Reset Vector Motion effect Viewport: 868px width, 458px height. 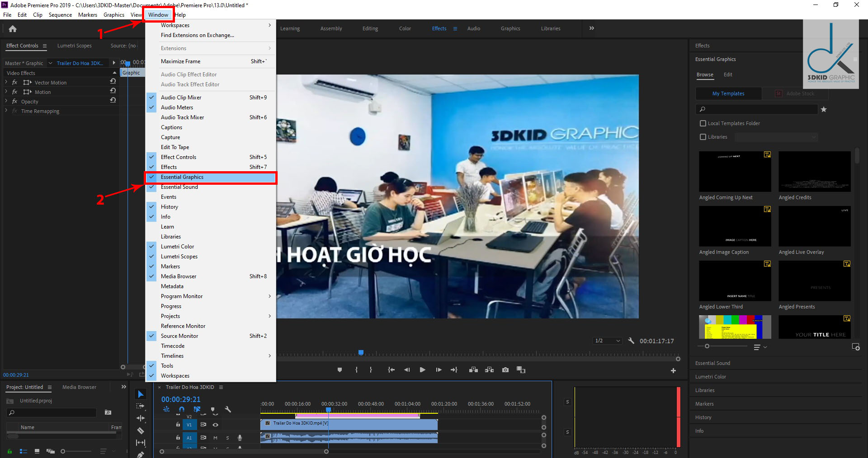pyautogui.click(x=113, y=81)
